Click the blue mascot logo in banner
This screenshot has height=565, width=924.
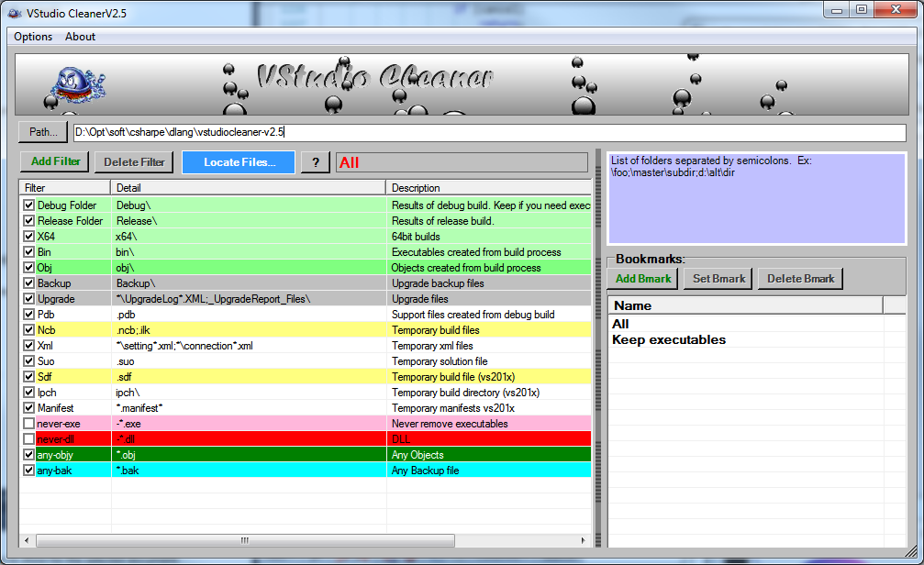(x=76, y=86)
